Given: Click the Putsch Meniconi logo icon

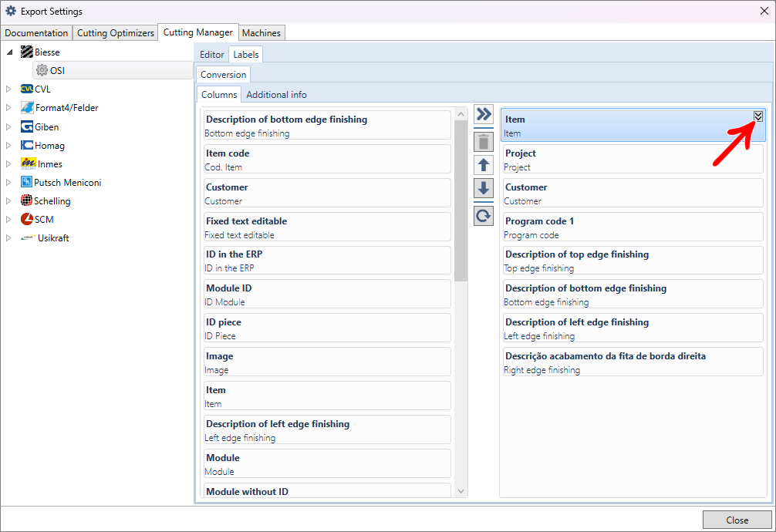Looking at the screenshot, I should point(27,182).
